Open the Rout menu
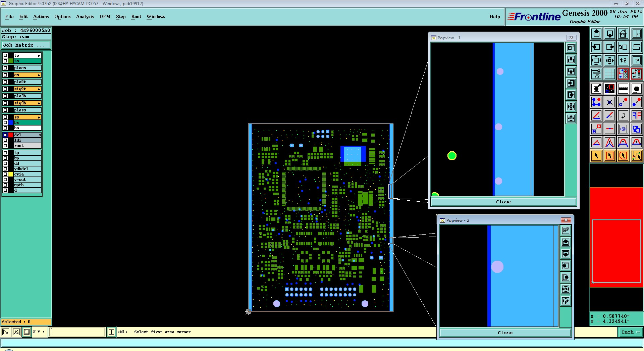The width and height of the screenshot is (644, 351). coord(136,16)
